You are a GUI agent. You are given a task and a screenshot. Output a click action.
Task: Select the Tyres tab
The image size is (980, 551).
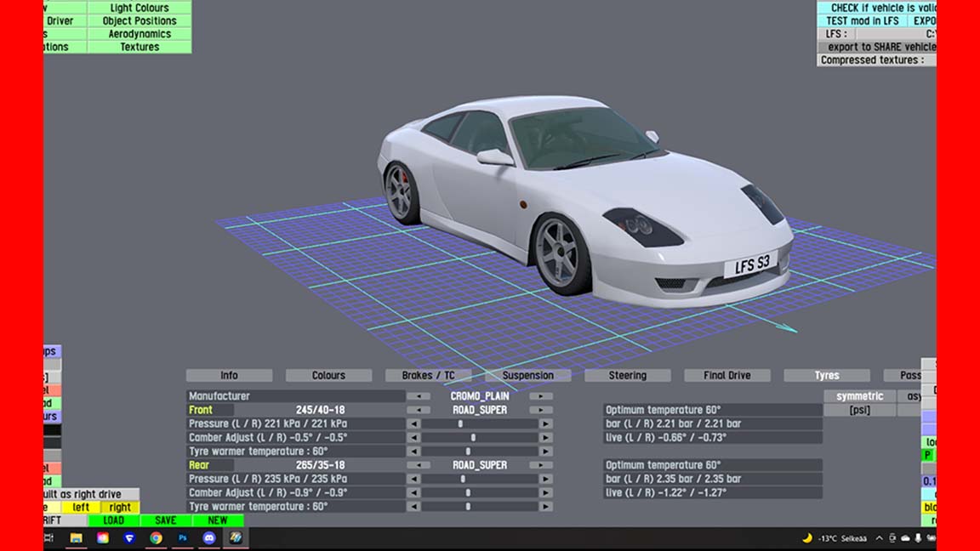point(826,376)
